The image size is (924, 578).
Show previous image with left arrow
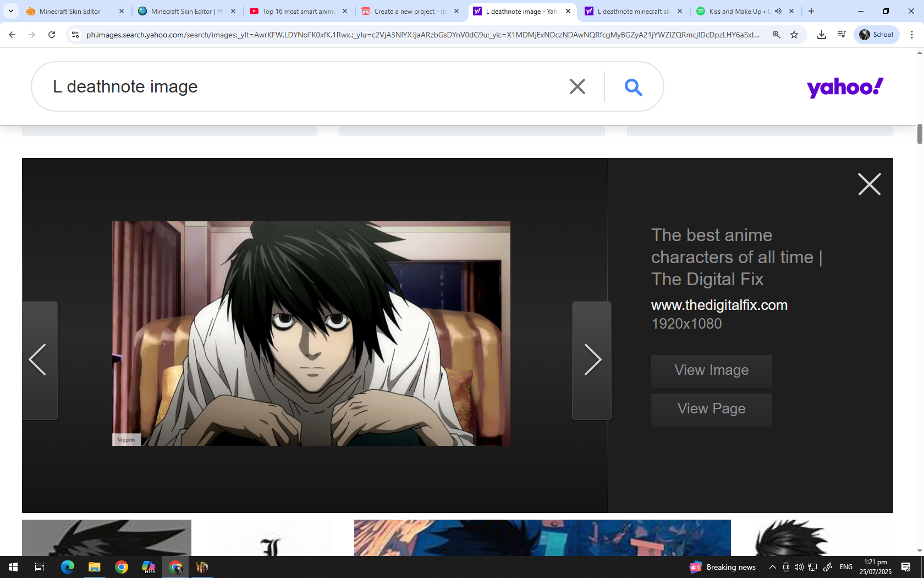tap(40, 361)
